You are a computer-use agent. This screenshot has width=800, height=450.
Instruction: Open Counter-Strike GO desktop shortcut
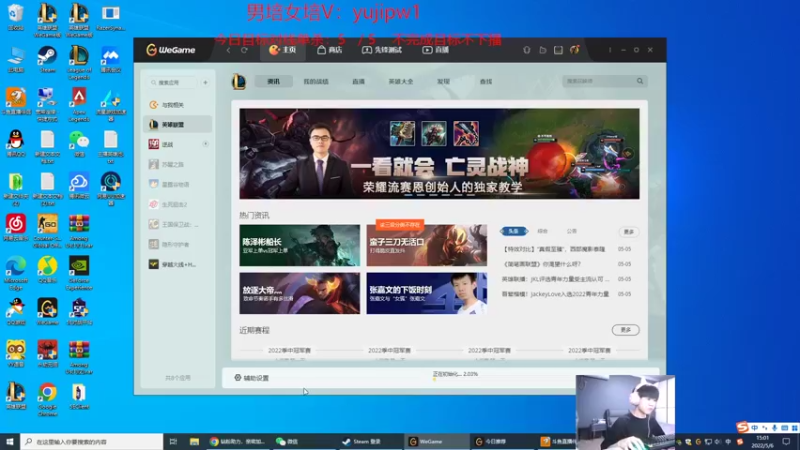tap(47, 231)
